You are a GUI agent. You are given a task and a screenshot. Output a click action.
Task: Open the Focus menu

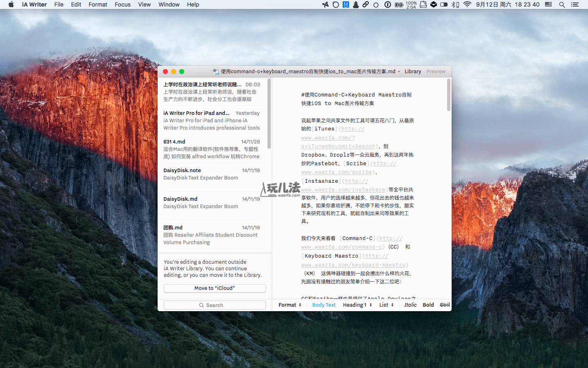(122, 4)
